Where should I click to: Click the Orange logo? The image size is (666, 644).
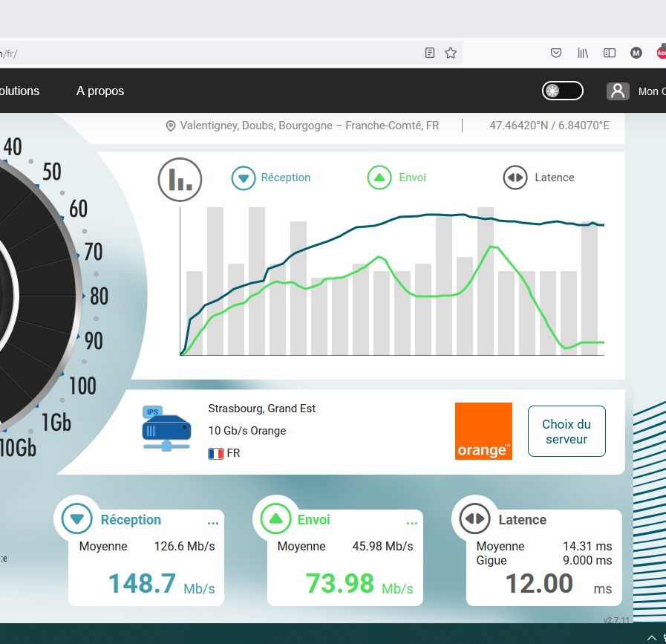point(483,431)
